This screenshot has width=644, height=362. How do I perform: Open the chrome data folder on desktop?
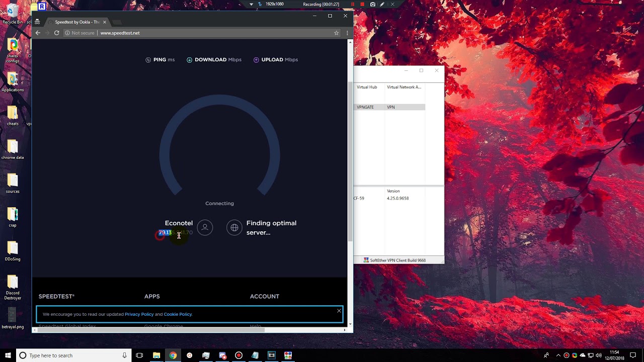click(13, 150)
